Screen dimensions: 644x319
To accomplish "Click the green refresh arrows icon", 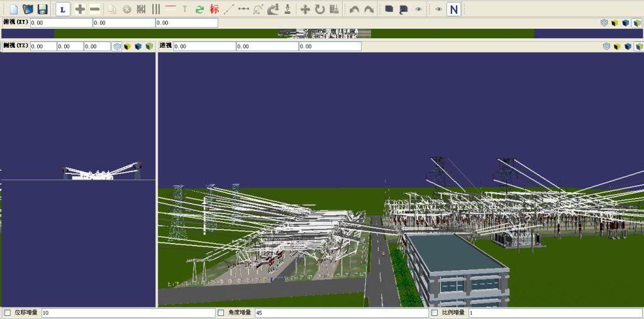I will [x=199, y=9].
